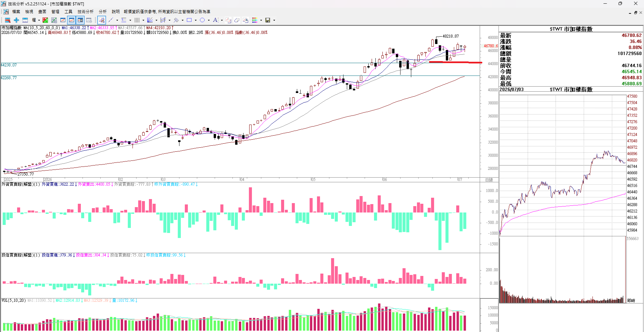Viewport: 644px width, 332px height.
Task: Select the vertical parallel lines tool
Action: [137, 20]
